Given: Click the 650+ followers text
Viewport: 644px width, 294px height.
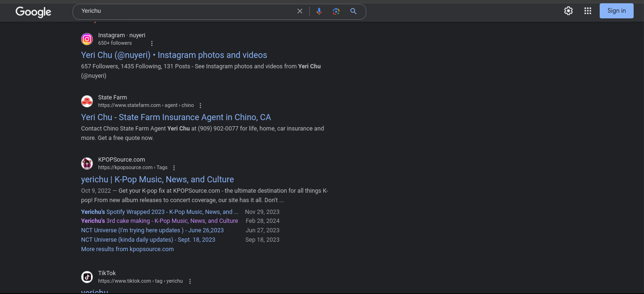Looking at the screenshot, I should pos(115,43).
